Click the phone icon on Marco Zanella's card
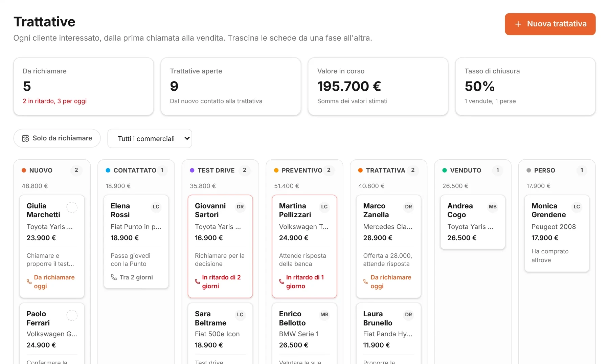The width and height of the screenshot is (609, 364). [366, 281]
